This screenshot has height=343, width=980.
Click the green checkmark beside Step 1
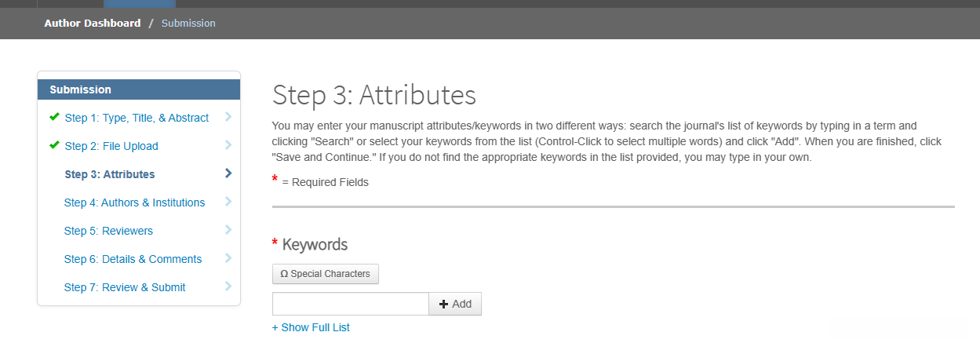pyautogui.click(x=54, y=117)
